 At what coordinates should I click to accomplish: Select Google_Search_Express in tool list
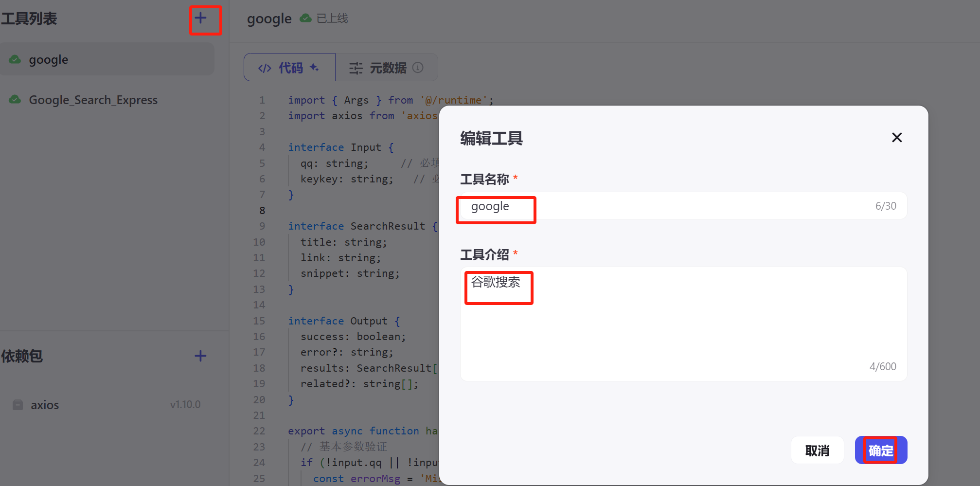93,100
